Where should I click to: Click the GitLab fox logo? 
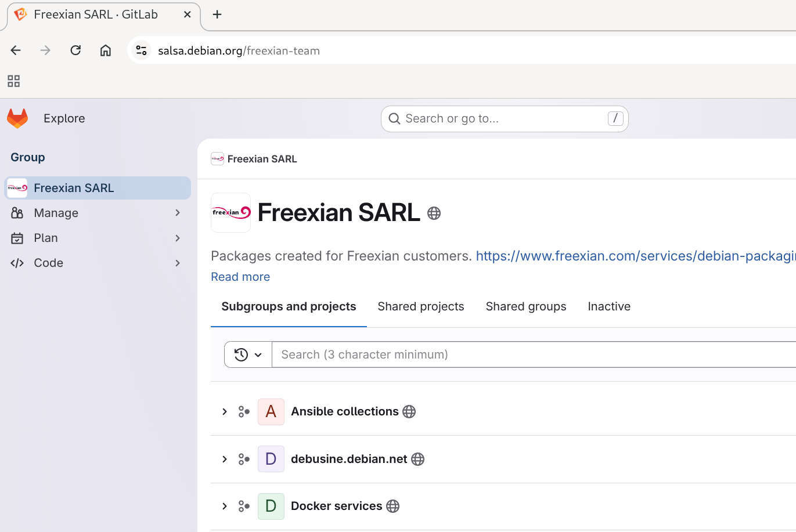click(17, 118)
